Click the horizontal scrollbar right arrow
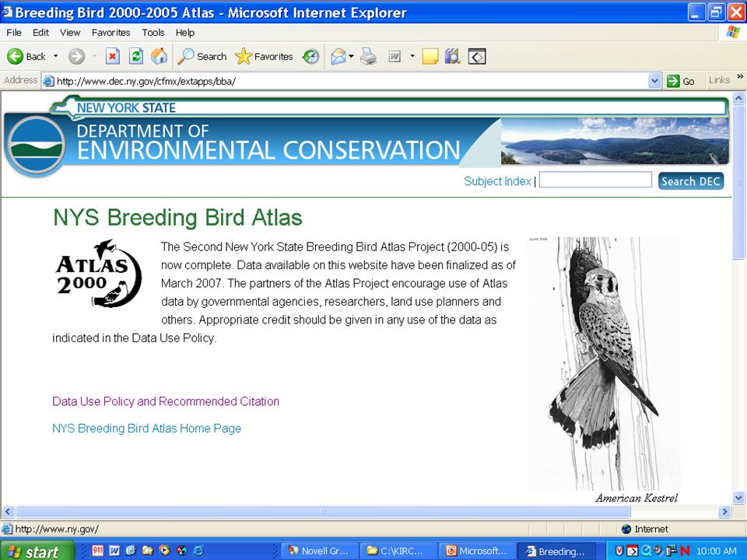This screenshot has width=747, height=560. [x=724, y=512]
